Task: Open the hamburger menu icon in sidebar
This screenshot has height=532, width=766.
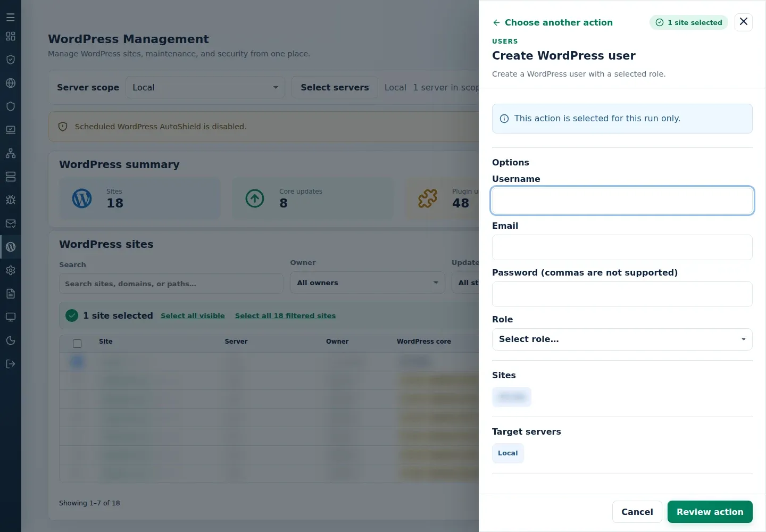Action: pos(11,18)
